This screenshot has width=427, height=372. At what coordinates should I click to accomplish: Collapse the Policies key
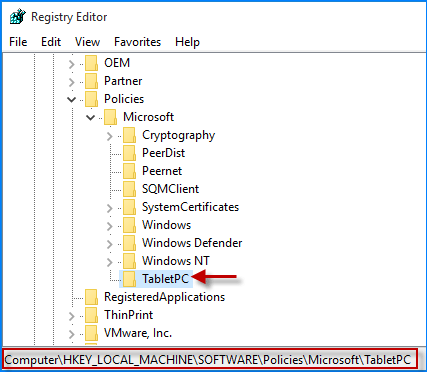[72, 99]
